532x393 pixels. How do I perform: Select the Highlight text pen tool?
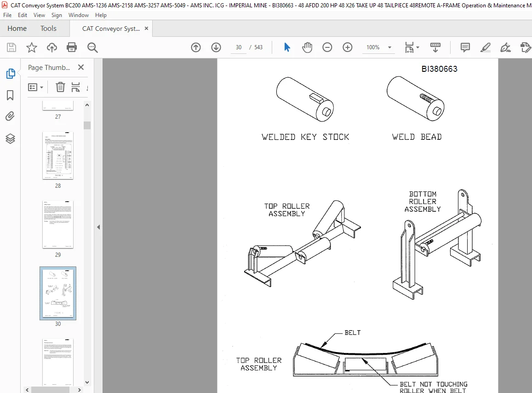point(485,47)
